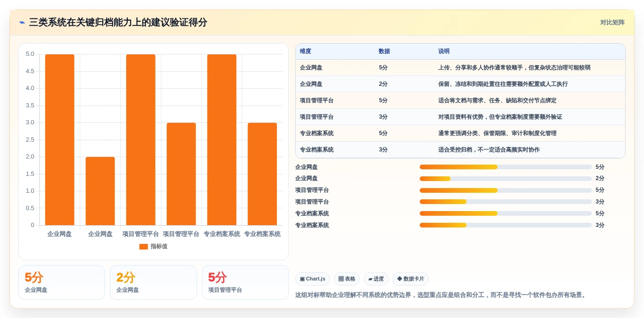The image size is (644, 318).
Task: Click the 项目管理平台 chart bar reaching 3.0
Action: (x=181, y=174)
